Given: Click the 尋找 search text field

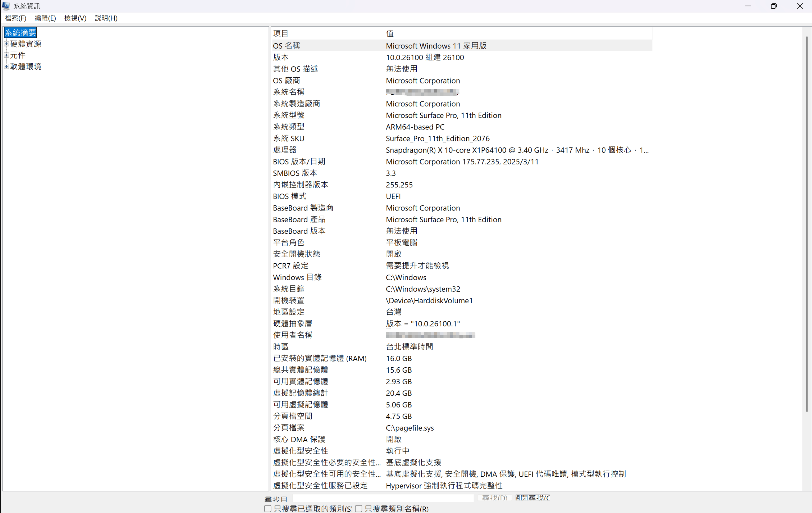Looking at the screenshot, I should [x=383, y=498].
